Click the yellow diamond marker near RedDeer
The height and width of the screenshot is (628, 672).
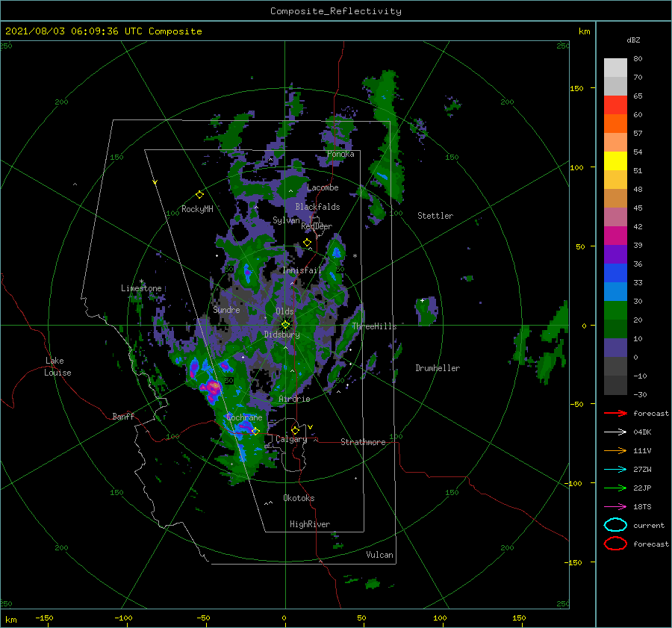(x=307, y=243)
